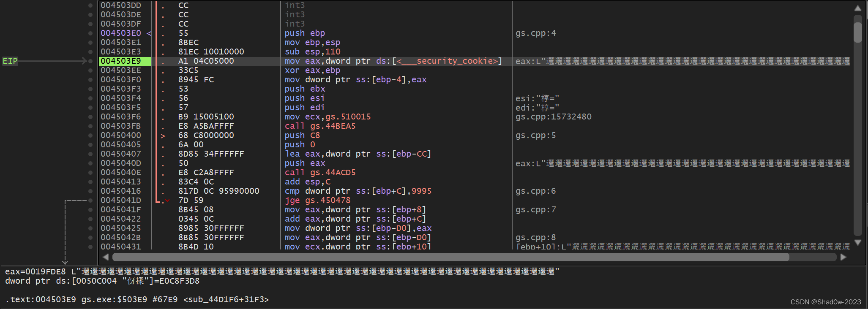This screenshot has width=868, height=309.
Task: Click the gs.cpp:7 source comment
Action: (x=536, y=210)
